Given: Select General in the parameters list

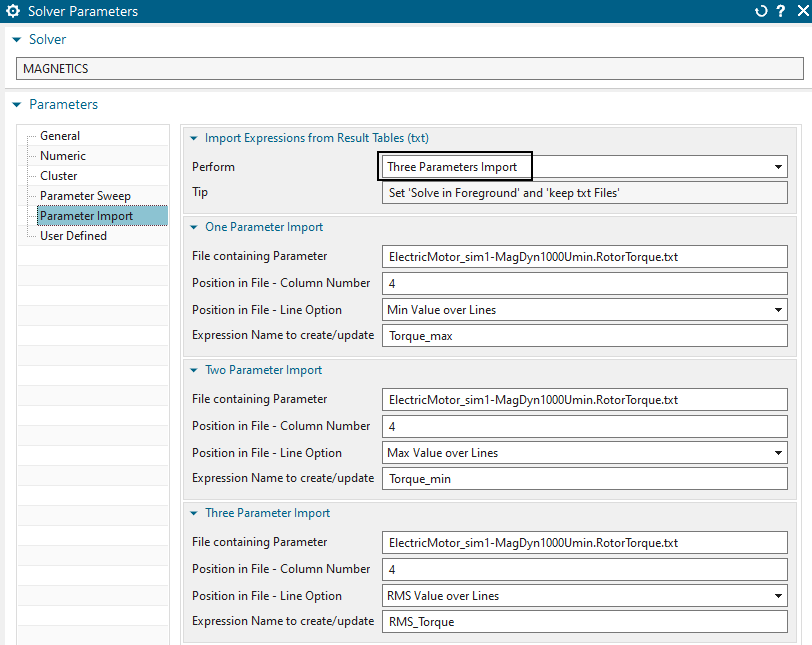Looking at the screenshot, I should 60,136.
